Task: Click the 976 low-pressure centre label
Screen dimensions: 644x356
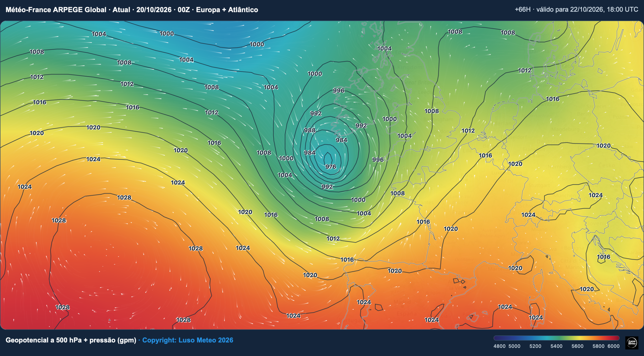Action: (x=331, y=167)
